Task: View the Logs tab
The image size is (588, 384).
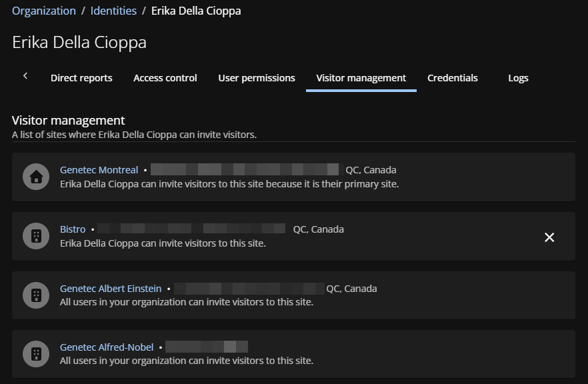Action: pyautogui.click(x=518, y=78)
